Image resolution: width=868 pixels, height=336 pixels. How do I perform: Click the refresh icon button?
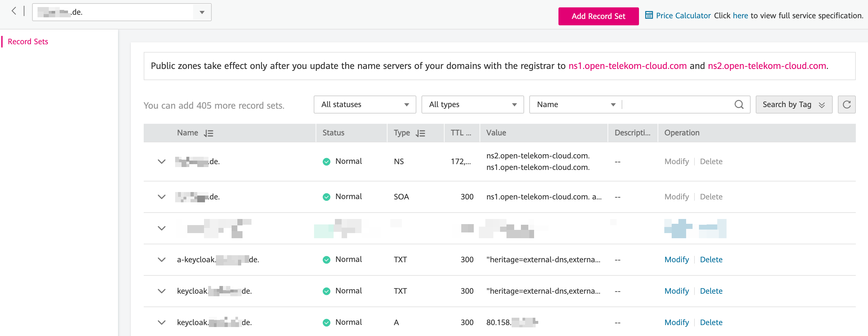(846, 105)
